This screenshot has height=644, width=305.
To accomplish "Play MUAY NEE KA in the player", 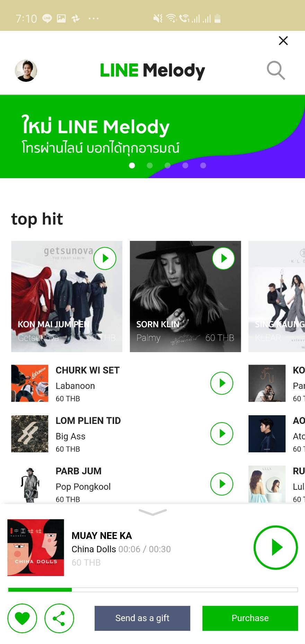I will [276, 547].
